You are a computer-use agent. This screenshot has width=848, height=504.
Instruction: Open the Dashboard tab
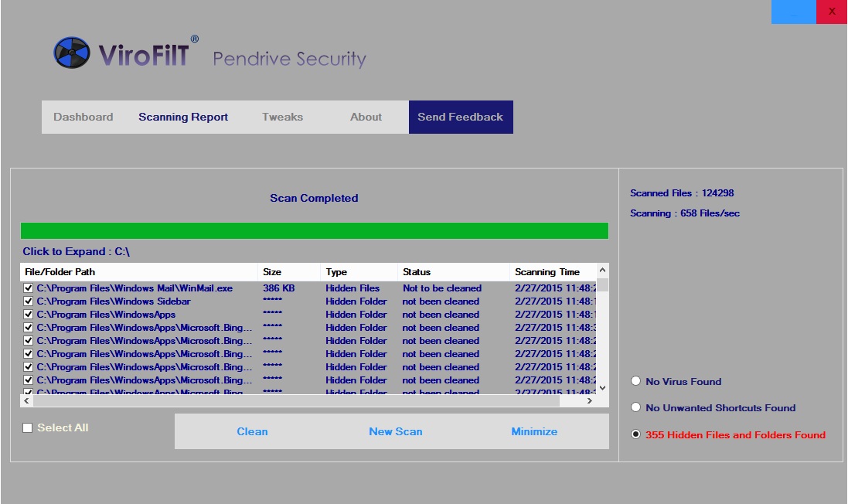83,117
